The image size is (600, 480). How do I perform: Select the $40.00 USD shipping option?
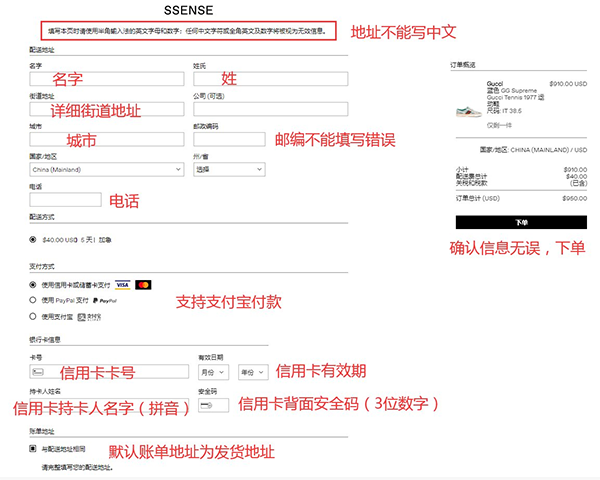coord(33,240)
